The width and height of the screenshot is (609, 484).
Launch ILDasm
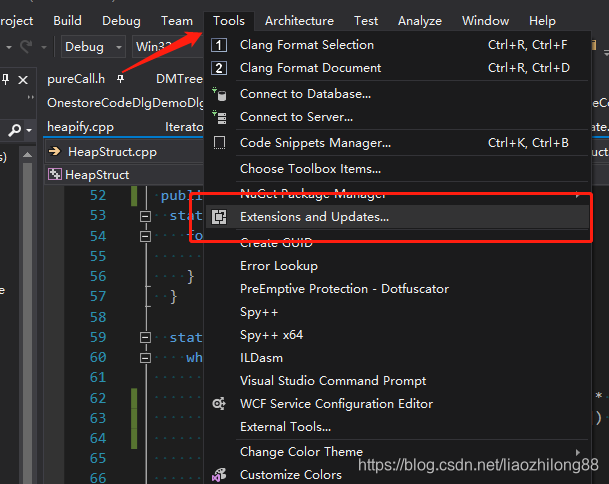(397, 358)
